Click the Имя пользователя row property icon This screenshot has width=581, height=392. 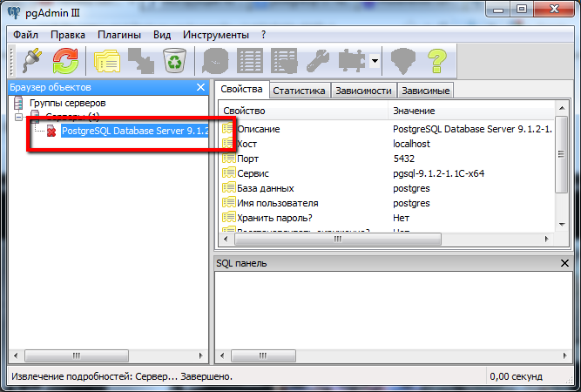(228, 203)
